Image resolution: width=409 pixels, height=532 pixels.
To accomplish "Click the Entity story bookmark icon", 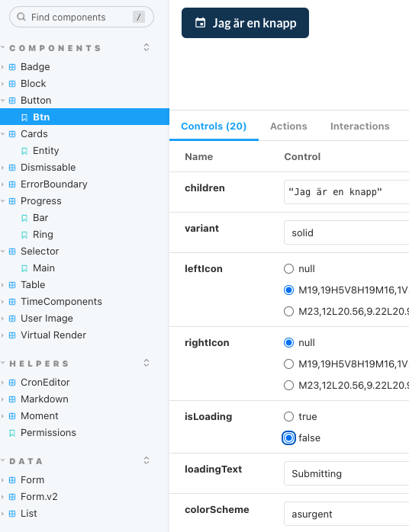I will 24,151.
